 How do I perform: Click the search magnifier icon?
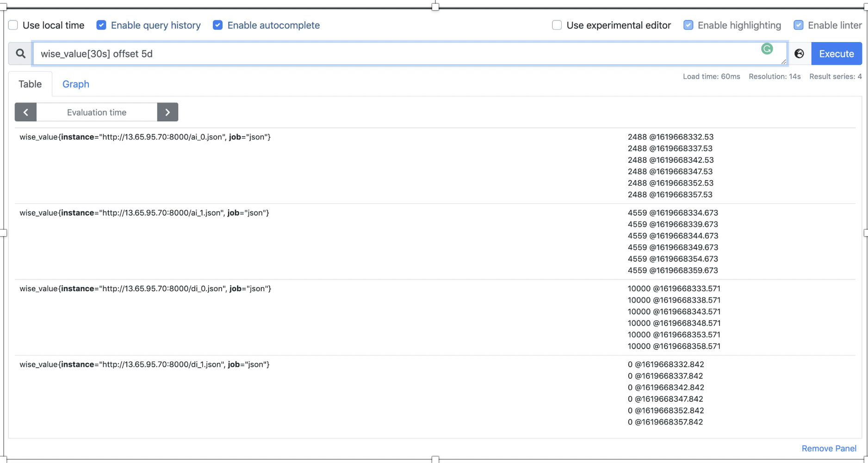(20, 54)
